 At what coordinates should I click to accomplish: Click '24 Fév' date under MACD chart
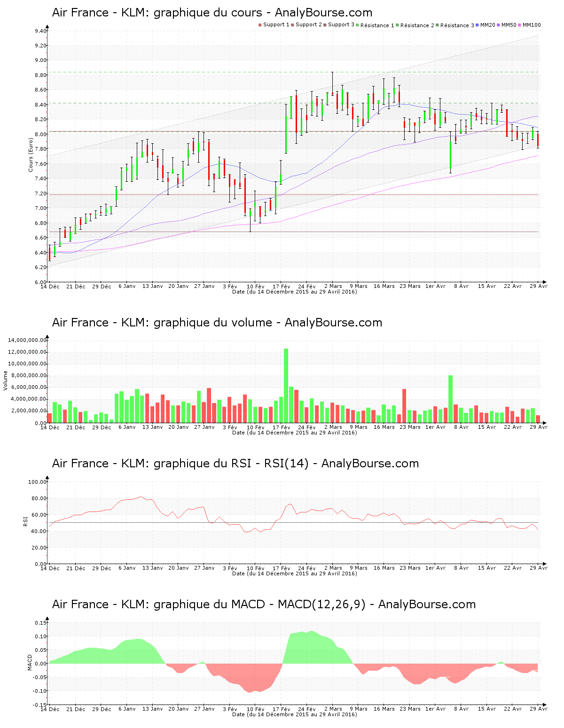[x=307, y=709]
